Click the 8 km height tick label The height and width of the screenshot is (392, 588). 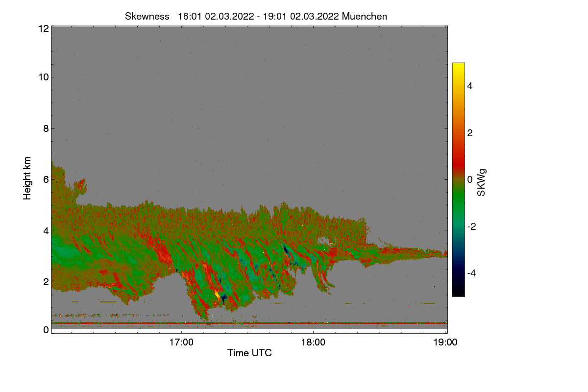click(x=46, y=128)
